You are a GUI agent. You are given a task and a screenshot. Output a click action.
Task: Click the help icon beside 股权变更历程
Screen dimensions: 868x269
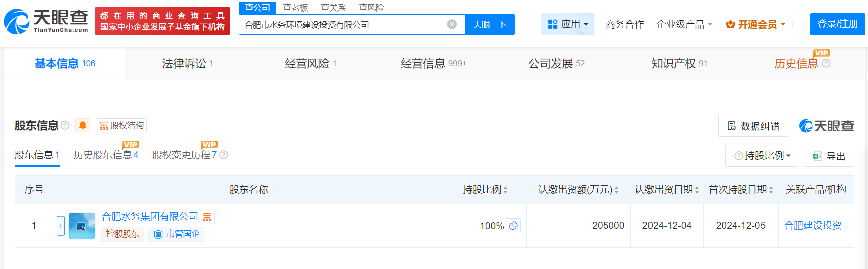[x=224, y=155]
